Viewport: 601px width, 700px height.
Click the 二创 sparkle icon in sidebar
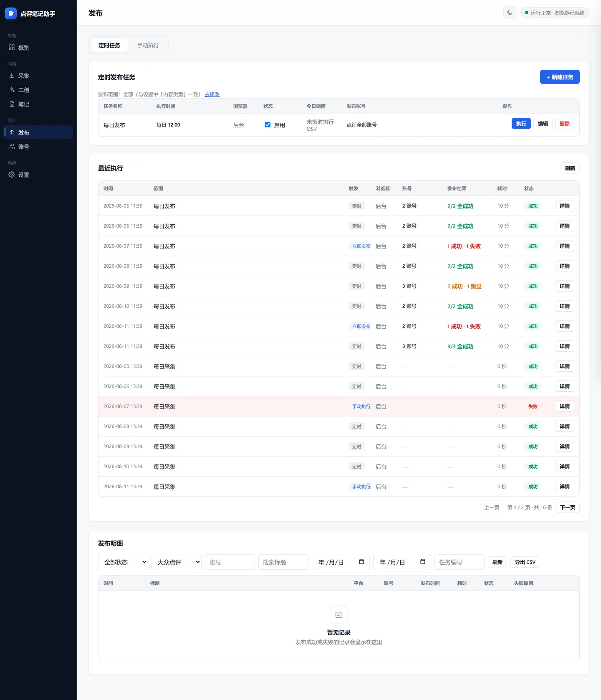pyautogui.click(x=12, y=90)
